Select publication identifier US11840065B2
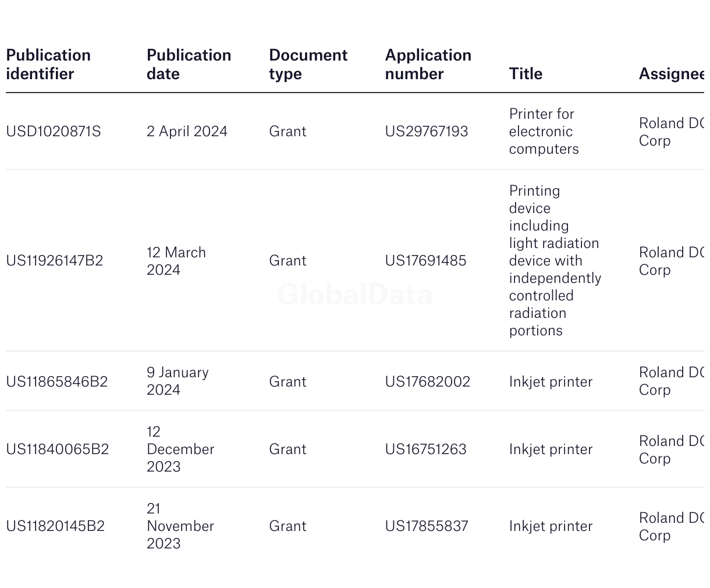This screenshot has height=588, width=710. [x=58, y=449]
